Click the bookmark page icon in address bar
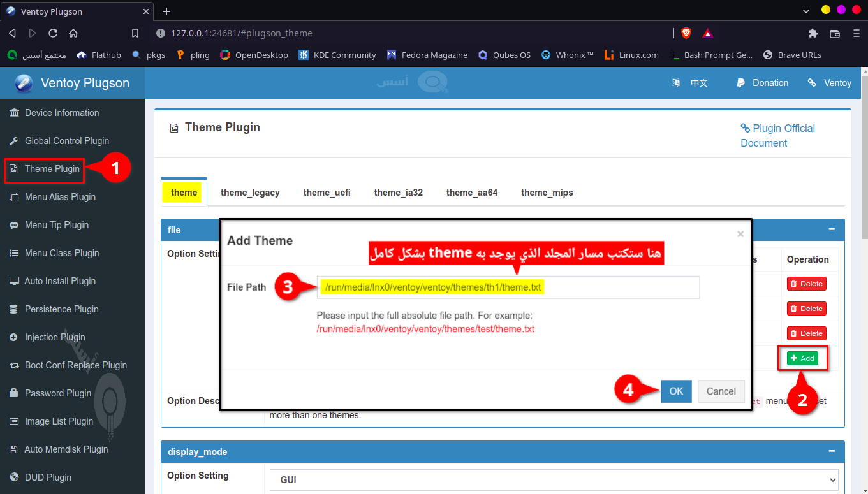This screenshot has height=494, width=868. [135, 33]
